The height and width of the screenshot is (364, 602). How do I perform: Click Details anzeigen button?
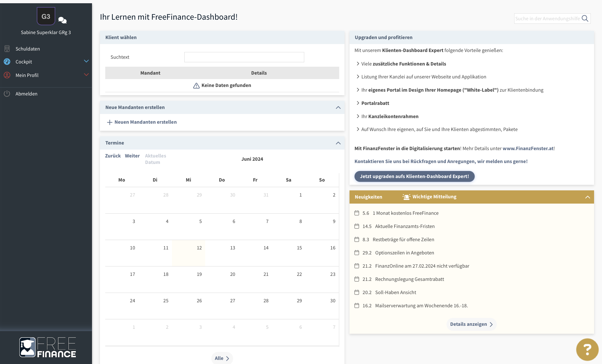point(471,324)
